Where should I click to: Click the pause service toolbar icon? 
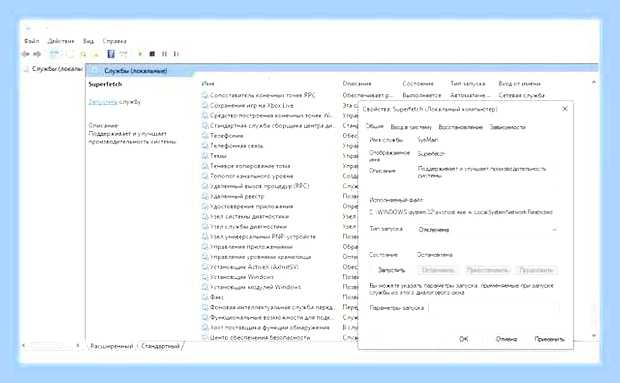click(164, 54)
